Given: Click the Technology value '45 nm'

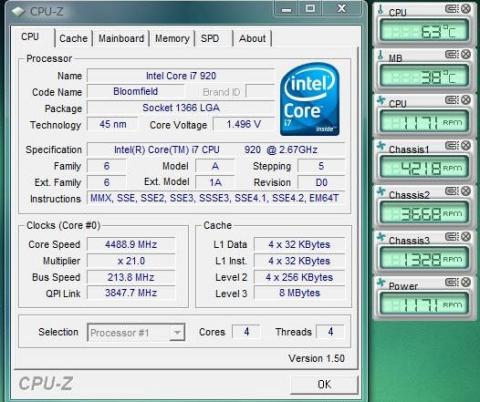Looking at the screenshot, I should pyautogui.click(x=113, y=124).
